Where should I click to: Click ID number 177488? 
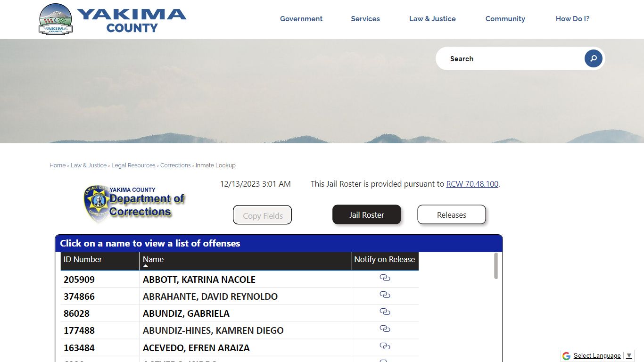tap(79, 330)
